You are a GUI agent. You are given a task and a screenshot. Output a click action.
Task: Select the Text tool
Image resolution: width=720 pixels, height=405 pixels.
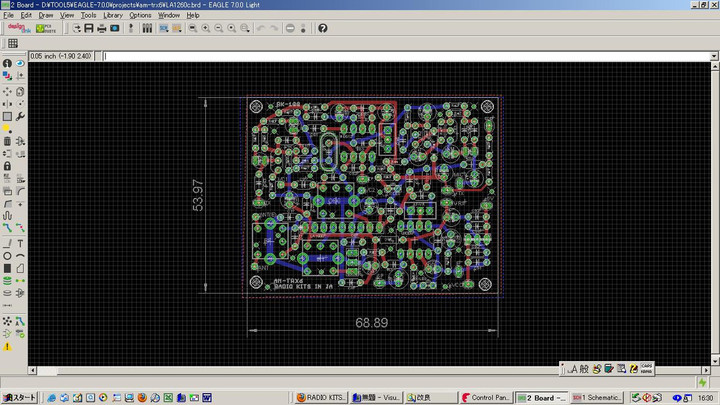click(x=20, y=243)
